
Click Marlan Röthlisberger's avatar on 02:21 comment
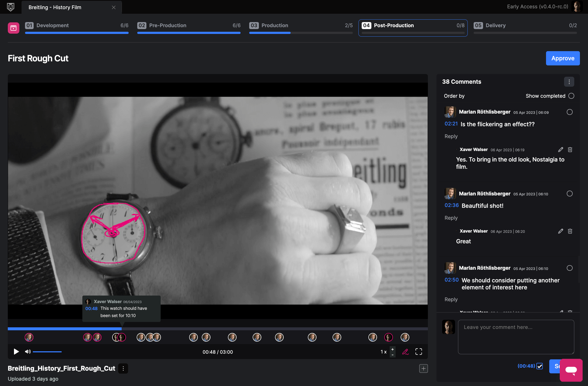(450, 112)
